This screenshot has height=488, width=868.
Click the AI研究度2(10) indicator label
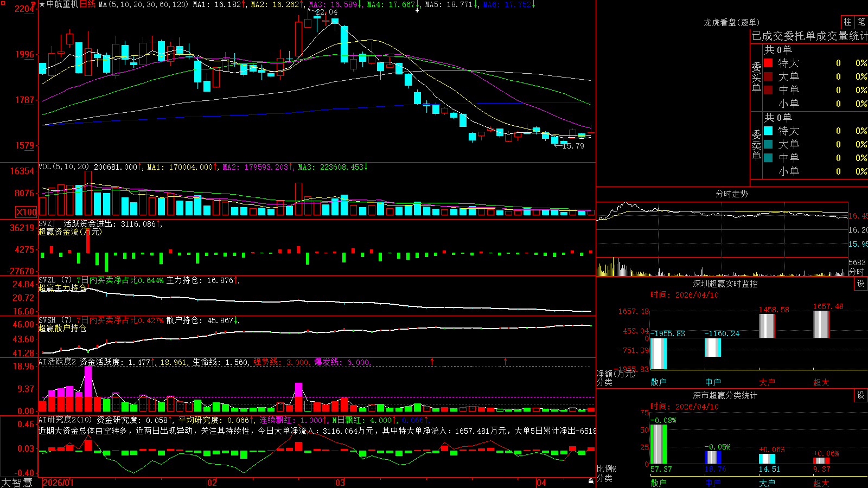pos(65,420)
